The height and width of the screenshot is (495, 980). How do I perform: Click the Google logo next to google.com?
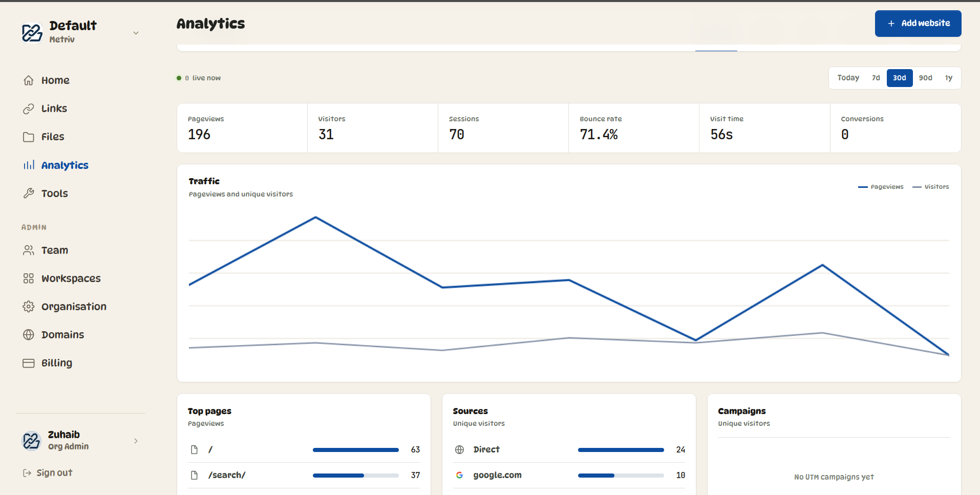(459, 475)
